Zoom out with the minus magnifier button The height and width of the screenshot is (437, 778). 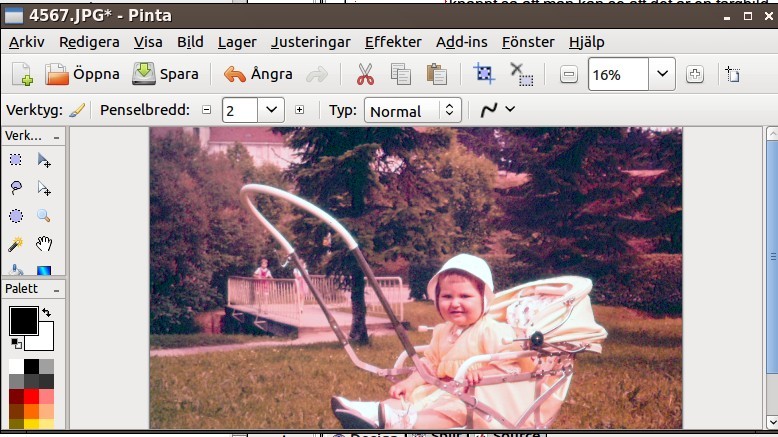569,74
